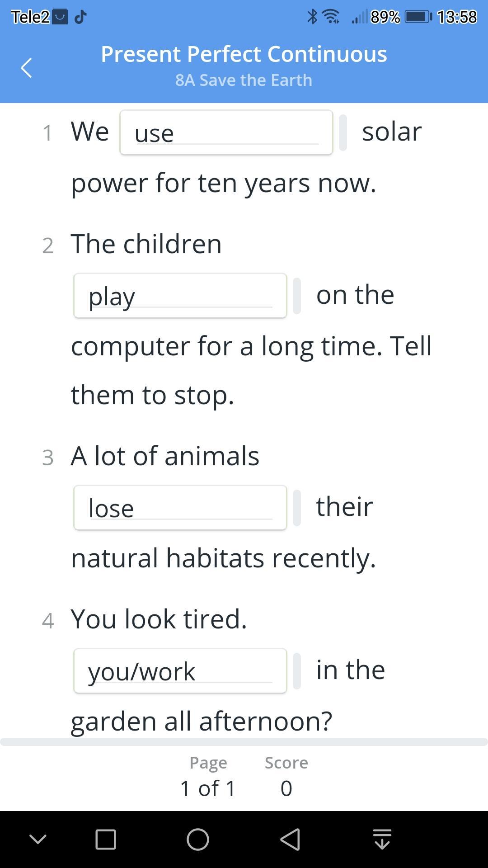Tap the grey marker beside 'use' field
Image resolution: width=488 pixels, height=868 pixels.
tap(343, 132)
